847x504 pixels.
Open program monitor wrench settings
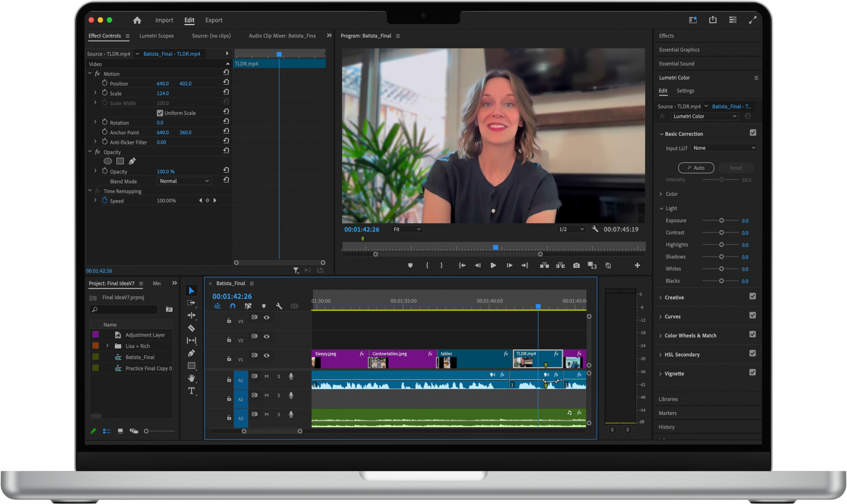[595, 229]
